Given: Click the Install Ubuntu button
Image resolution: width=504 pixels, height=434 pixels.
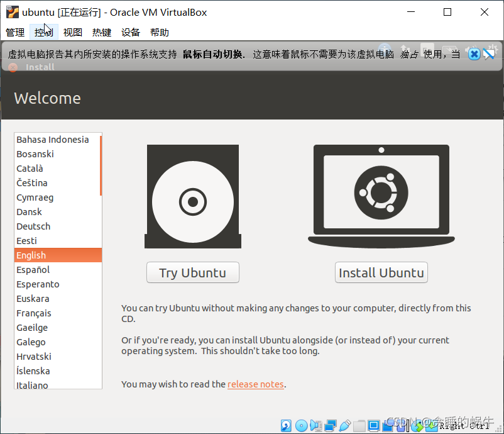Looking at the screenshot, I should point(381,272).
